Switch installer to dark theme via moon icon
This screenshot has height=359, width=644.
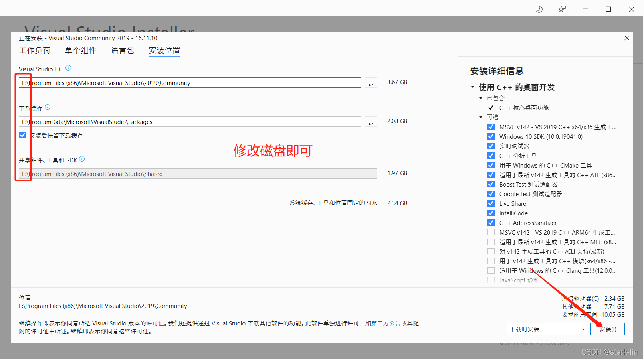click(x=539, y=9)
